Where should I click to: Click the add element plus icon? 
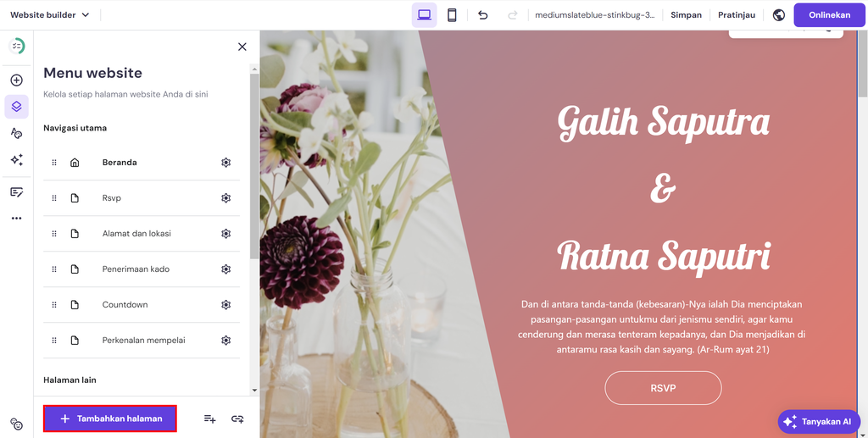[x=17, y=80]
